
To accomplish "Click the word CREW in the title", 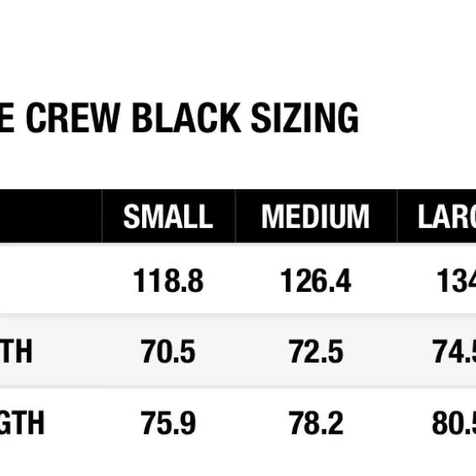I will click(x=73, y=118).
